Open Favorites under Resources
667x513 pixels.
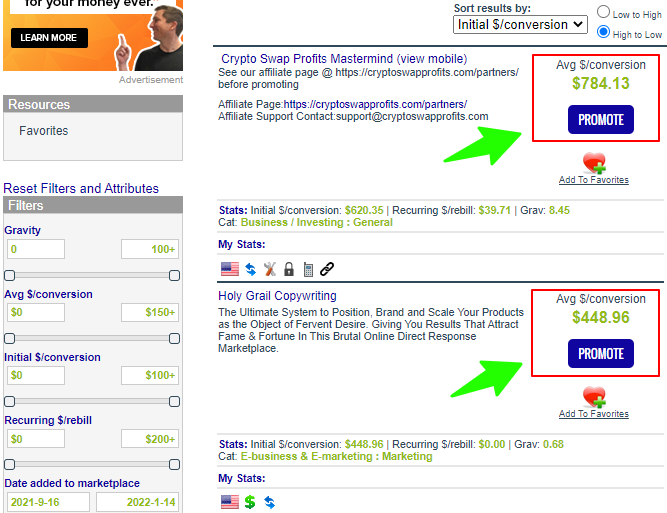click(43, 131)
